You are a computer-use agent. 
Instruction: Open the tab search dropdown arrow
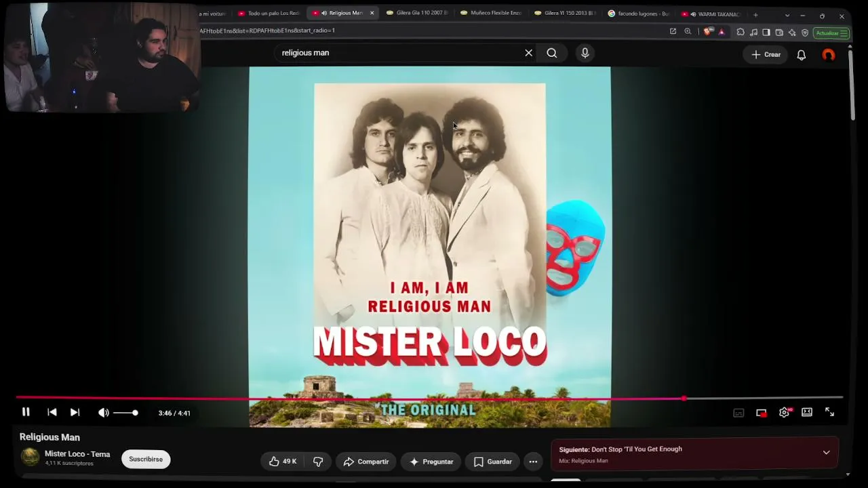(787, 16)
